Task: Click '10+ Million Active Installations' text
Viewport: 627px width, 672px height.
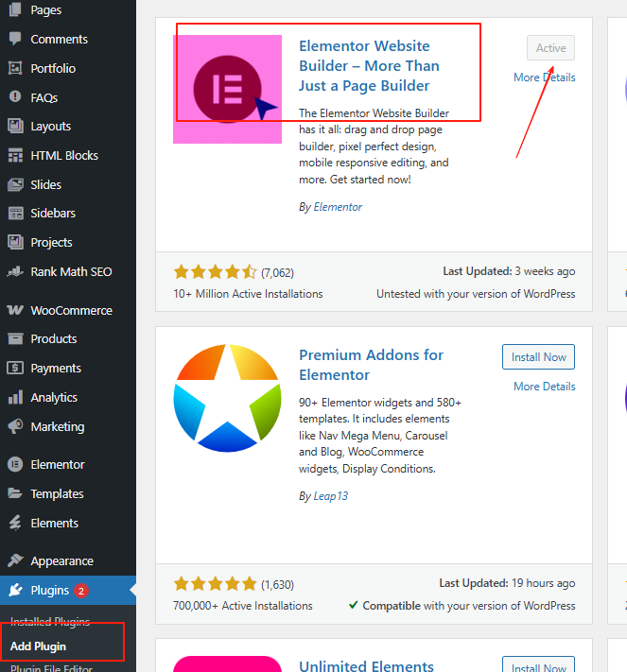Action: pos(248,294)
